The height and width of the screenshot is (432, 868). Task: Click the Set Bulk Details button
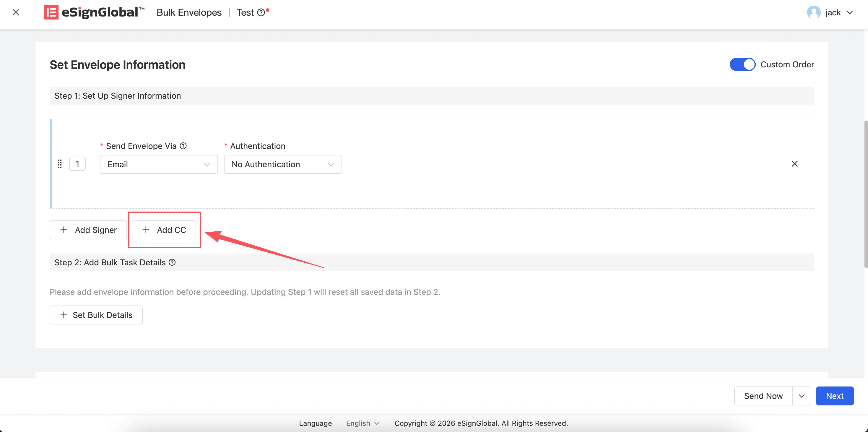(96, 315)
